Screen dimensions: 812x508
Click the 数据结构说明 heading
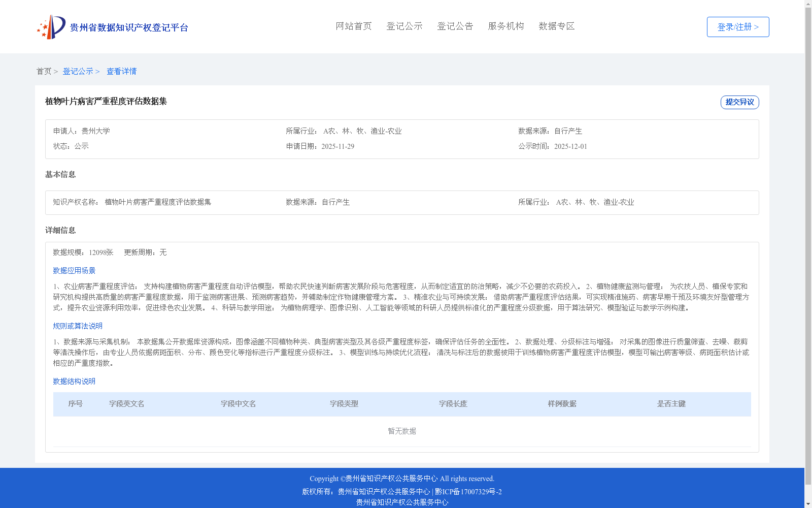tap(74, 382)
